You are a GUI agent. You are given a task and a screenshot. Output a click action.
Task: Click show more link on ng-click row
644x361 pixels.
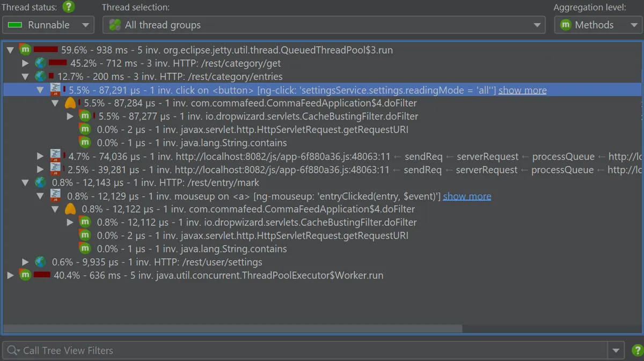(523, 90)
